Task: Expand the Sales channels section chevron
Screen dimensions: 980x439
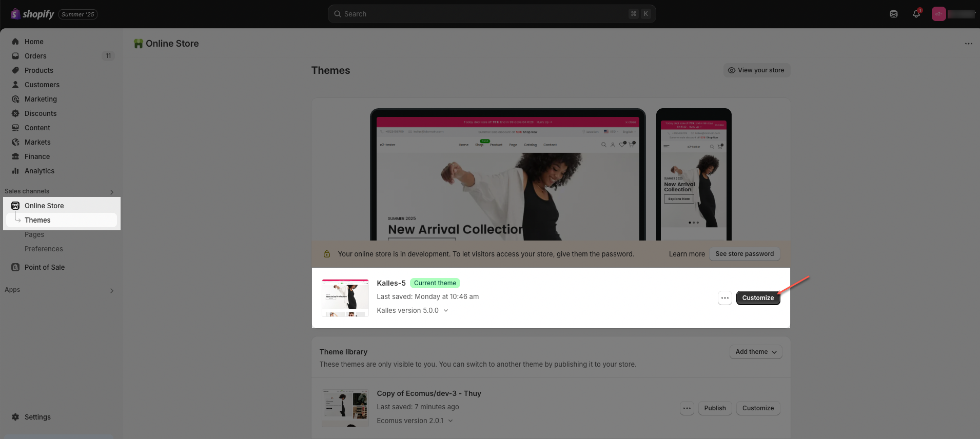Action: 112,192
